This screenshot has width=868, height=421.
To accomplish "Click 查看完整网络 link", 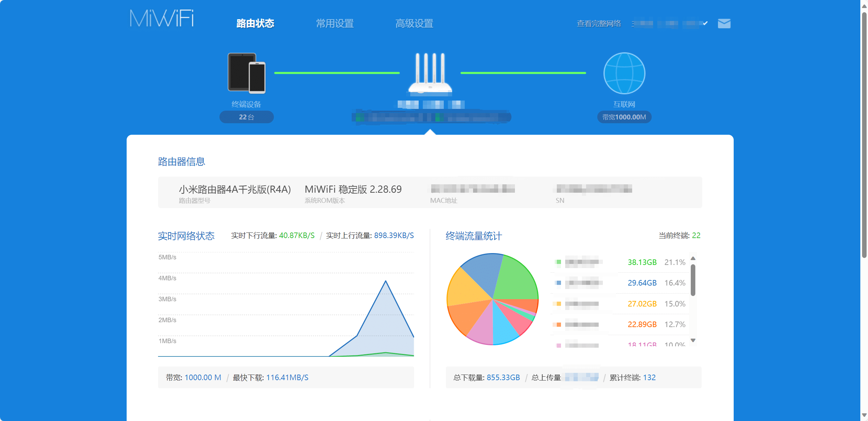I will click(599, 23).
